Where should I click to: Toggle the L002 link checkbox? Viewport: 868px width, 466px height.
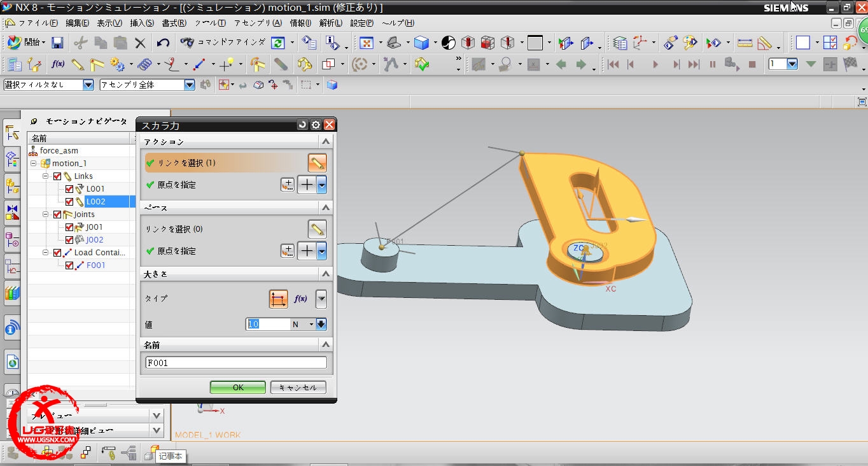click(69, 202)
